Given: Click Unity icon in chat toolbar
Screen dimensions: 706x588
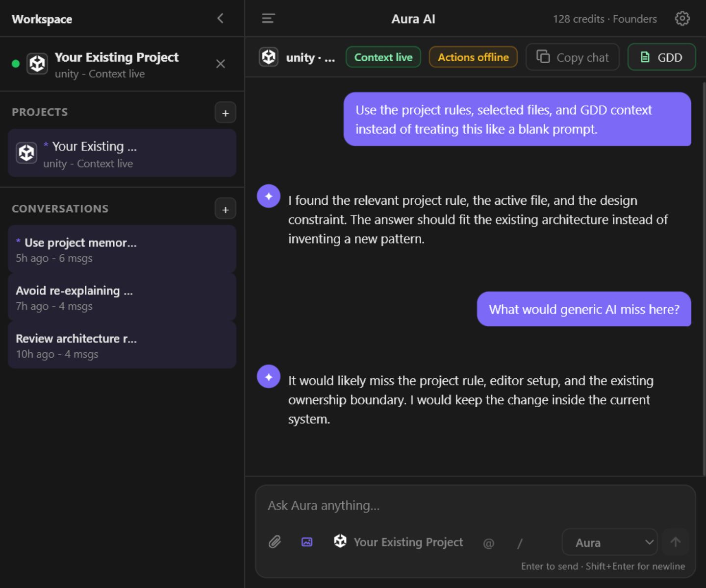Looking at the screenshot, I should (269, 57).
